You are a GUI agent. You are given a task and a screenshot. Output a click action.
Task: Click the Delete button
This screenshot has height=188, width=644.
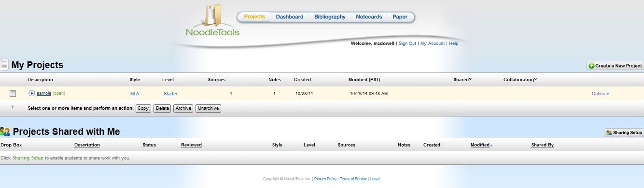click(x=162, y=108)
